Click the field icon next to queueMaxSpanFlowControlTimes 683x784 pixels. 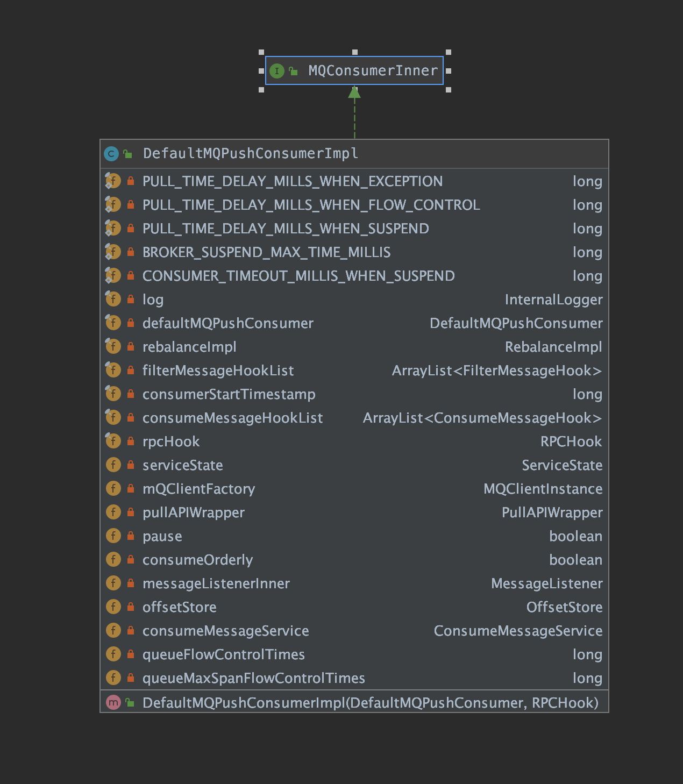click(x=113, y=678)
